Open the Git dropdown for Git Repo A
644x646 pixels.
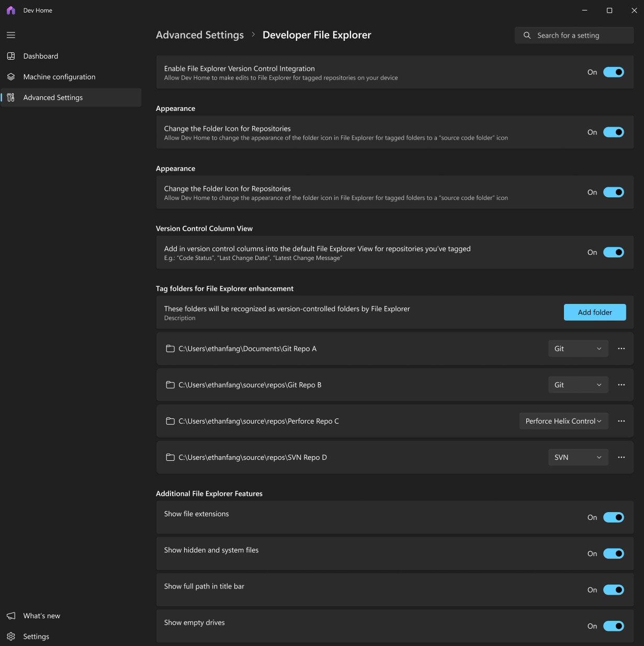pyautogui.click(x=578, y=348)
